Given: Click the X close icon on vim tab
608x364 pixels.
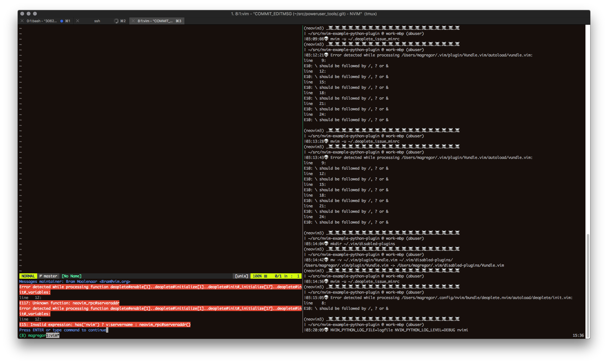Looking at the screenshot, I should coord(133,21).
